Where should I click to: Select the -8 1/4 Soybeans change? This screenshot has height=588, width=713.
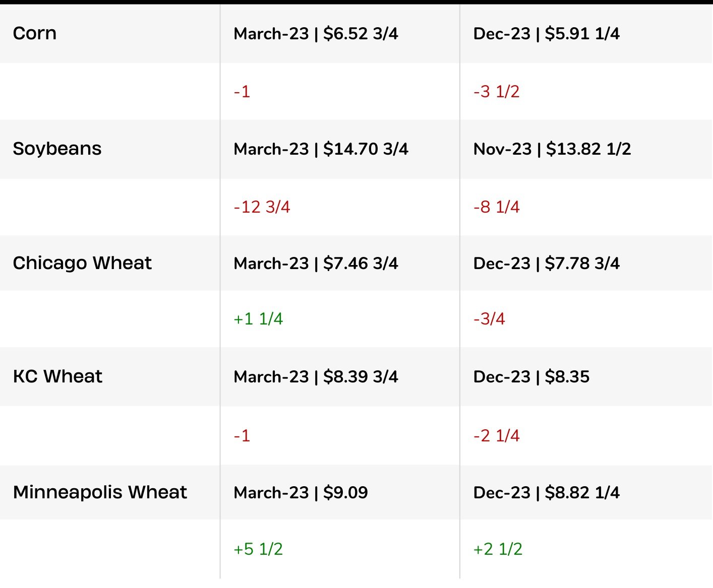[x=497, y=207]
